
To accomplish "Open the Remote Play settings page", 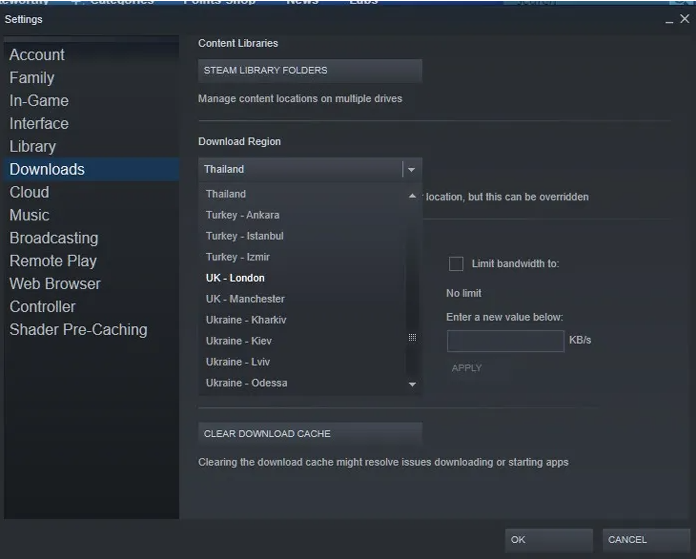I will point(53,261).
